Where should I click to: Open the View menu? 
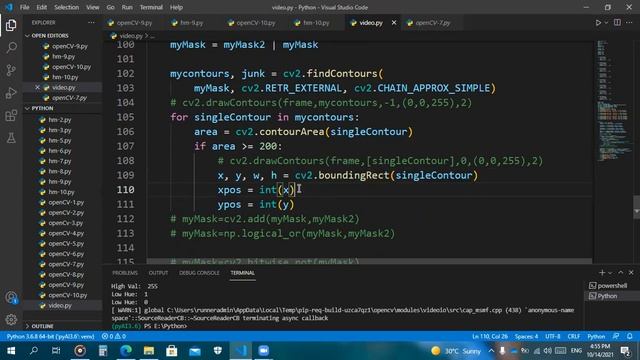(93, 7)
